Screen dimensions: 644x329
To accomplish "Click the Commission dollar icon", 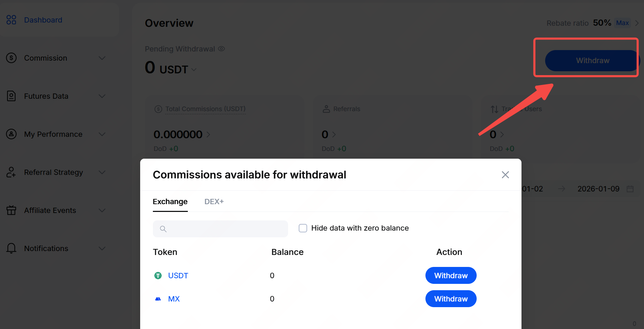I will pyautogui.click(x=11, y=58).
